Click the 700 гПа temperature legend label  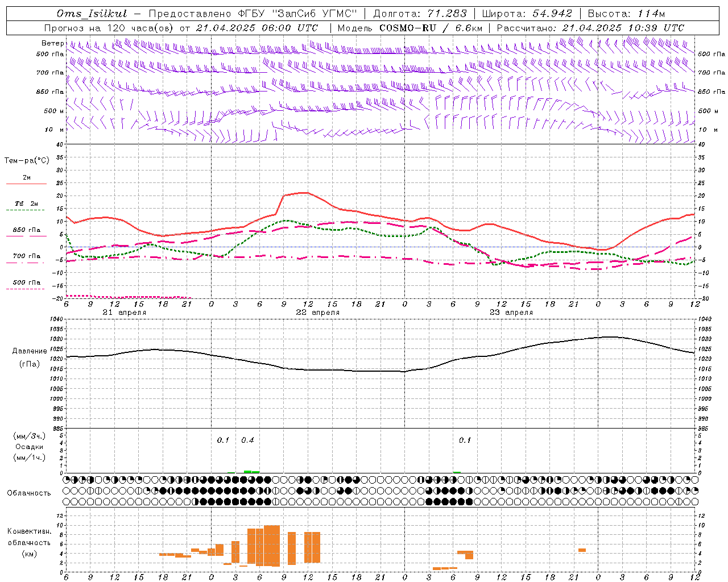pos(27,256)
